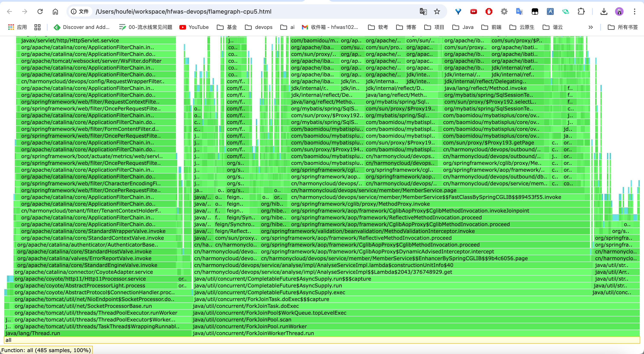Open Chrome three-dot menu

point(634,11)
